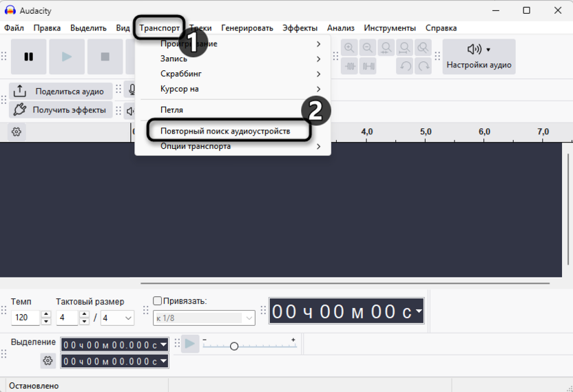Decrease tempo with down spinner arrow
573x392 pixels.
[x=46, y=322]
